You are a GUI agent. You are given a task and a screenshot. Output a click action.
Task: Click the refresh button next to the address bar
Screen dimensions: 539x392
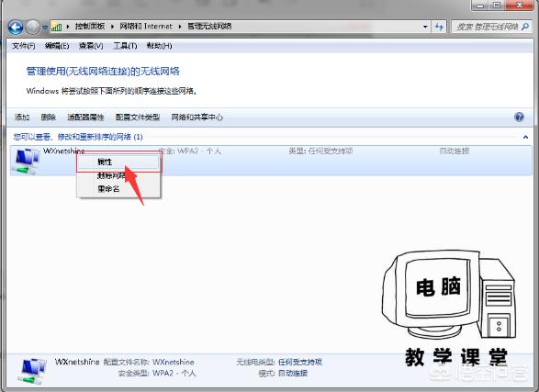tap(439, 27)
